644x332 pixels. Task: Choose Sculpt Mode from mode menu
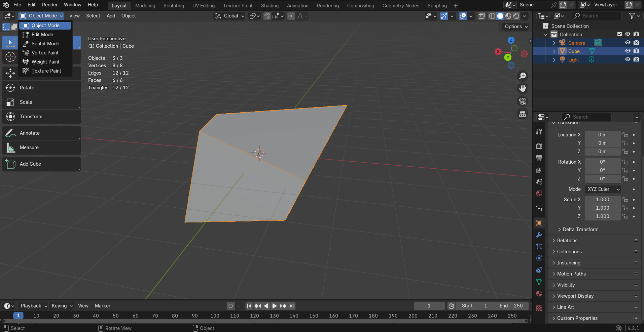pos(45,44)
